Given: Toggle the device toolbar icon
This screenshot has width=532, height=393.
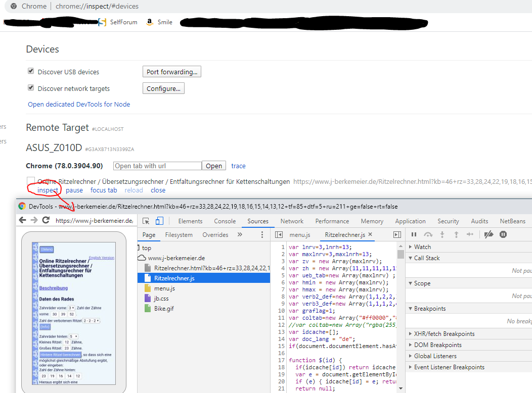Looking at the screenshot, I should tap(159, 221).
